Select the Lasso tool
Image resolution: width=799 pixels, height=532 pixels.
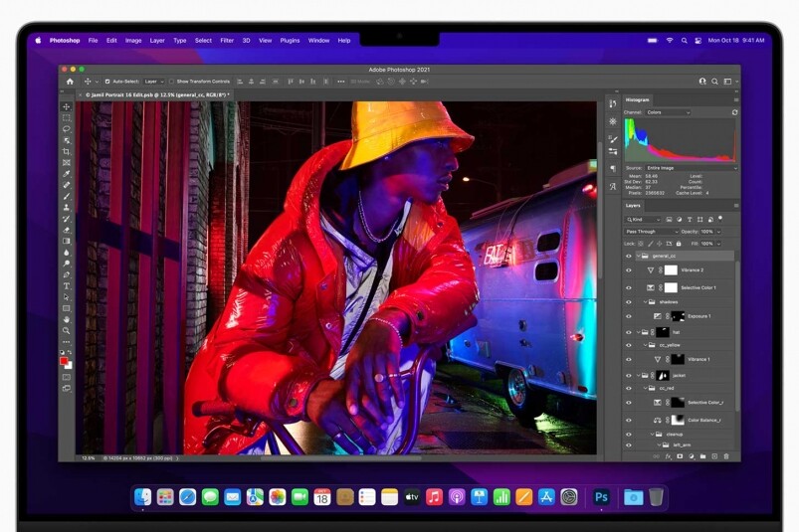(67, 129)
